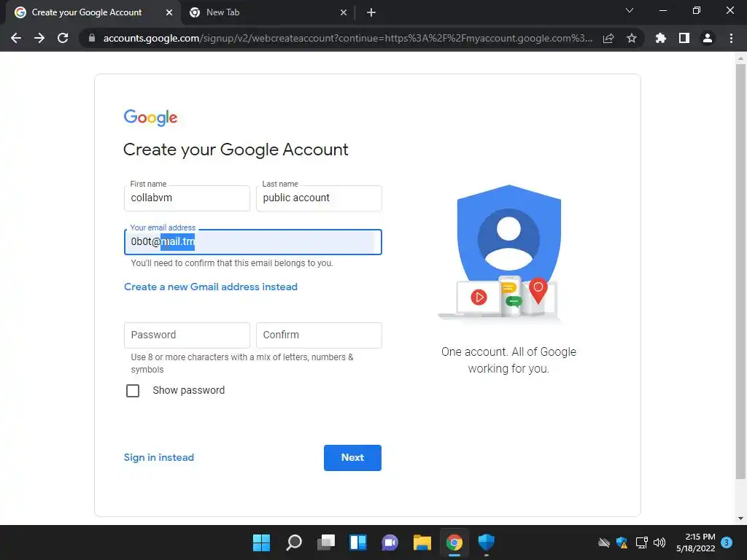Screen dimensions: 747x560
Task: Open the Sign in instead link
Action: point(158,458)
